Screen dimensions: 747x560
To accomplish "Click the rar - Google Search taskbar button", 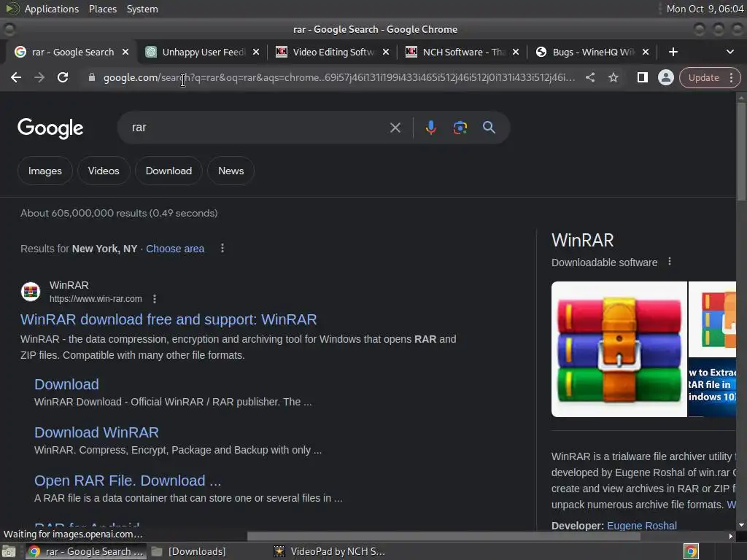I will [x=86, y=551].
